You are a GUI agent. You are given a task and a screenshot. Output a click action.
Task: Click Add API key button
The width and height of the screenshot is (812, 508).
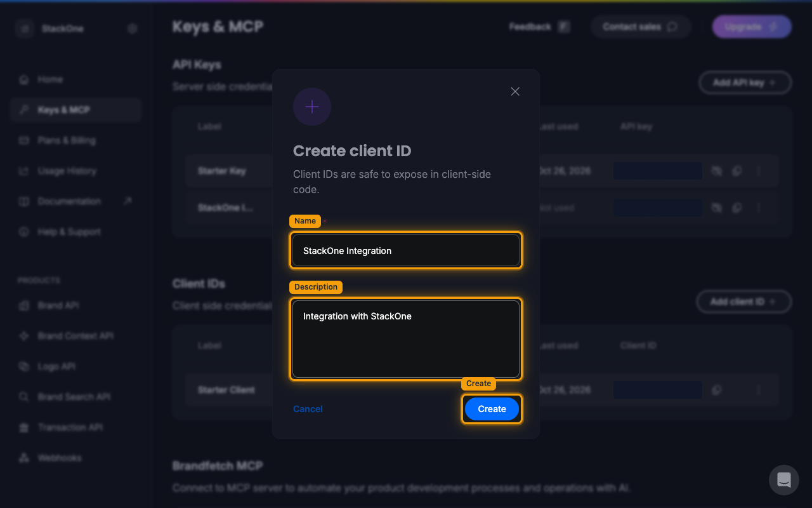coord(745,83)
